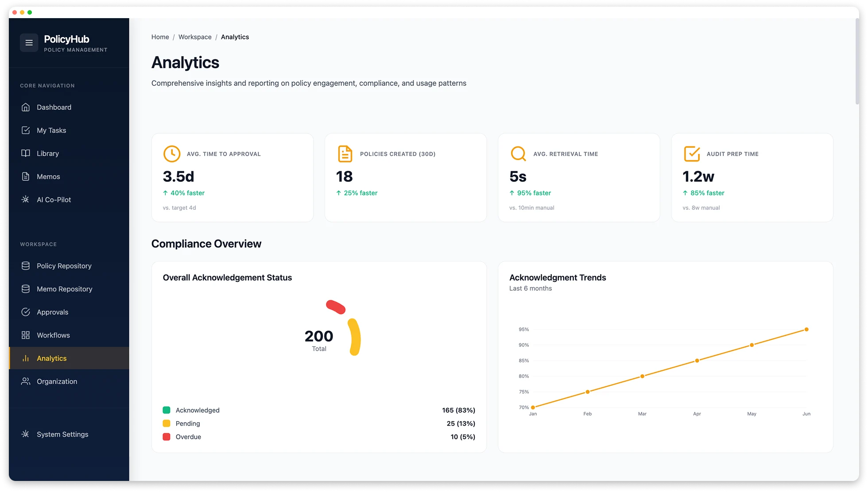Open the Workflows panel

pyautogui.click(x=53, y=335)
